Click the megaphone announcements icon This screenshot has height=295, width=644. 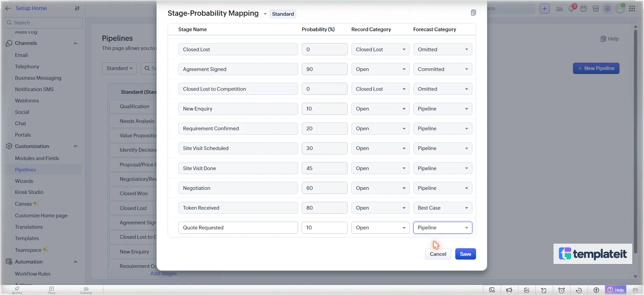pyautogui.click(x=509, y=290)
